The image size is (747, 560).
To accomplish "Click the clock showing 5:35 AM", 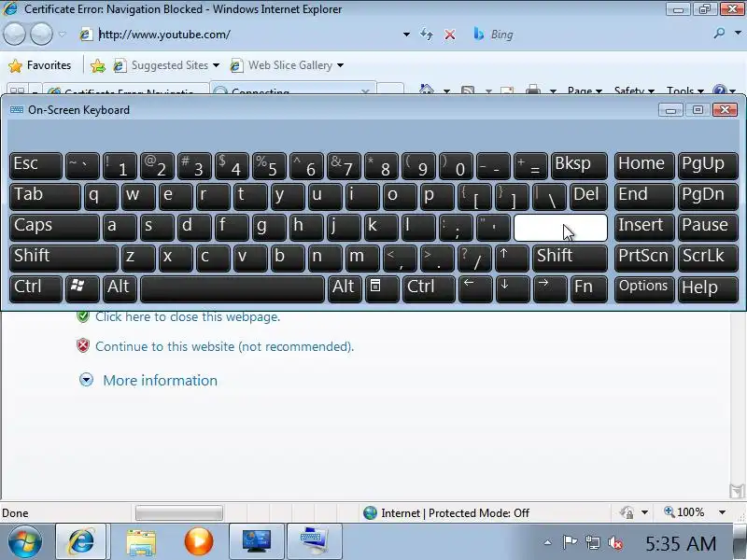I will click(x=681, y=543).
